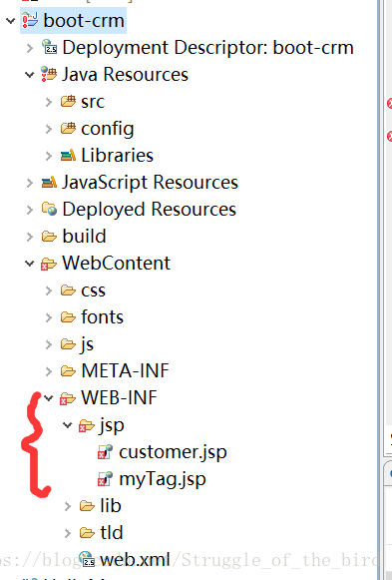
Task: Select the 'lib' label
Action: point(111,506)
